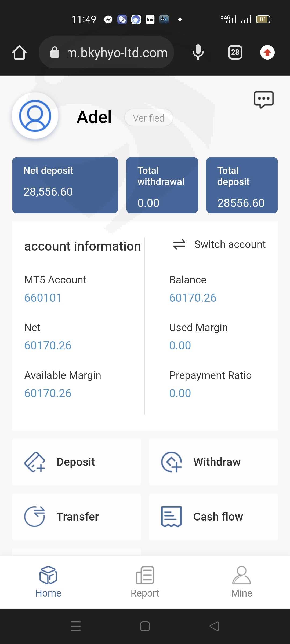Tap the browser home icon
The height and width of the screenshot is (644, 290).
point(19,52)
